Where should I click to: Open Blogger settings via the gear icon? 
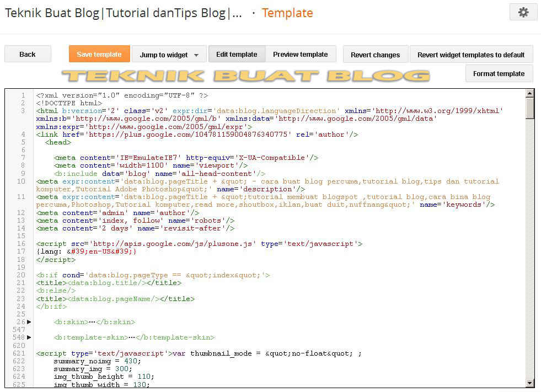(x=522, y=12)
